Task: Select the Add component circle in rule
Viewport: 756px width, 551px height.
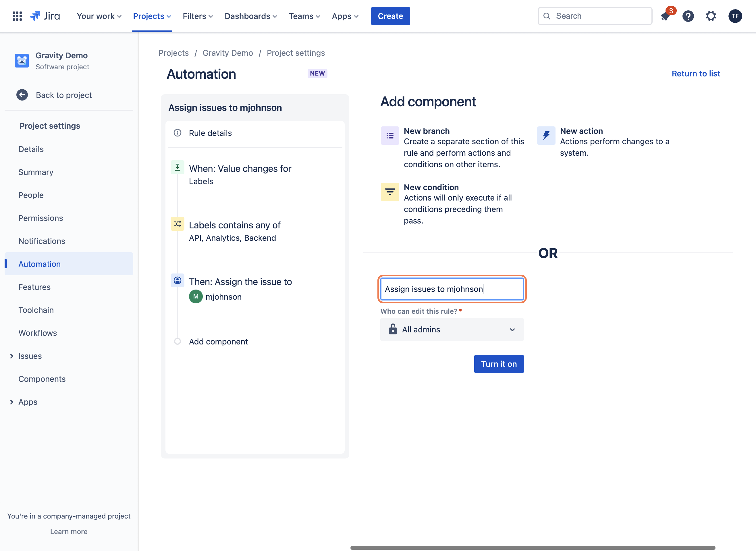Action: [x=178, y=341]
